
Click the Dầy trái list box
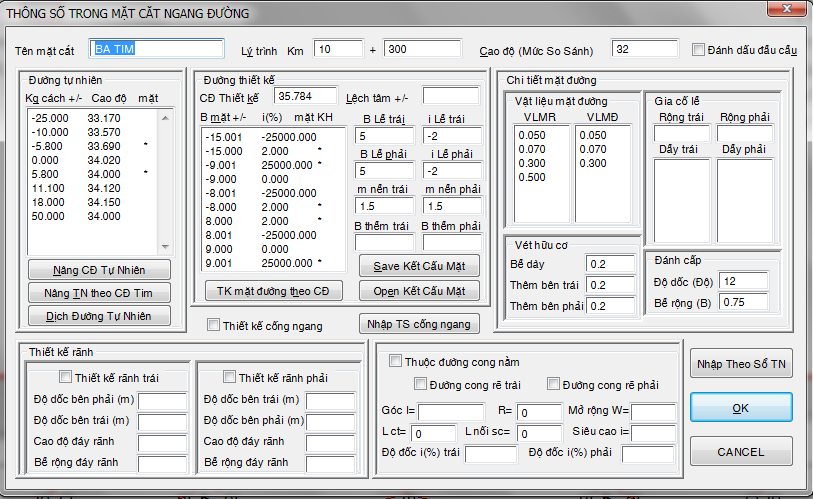point(682,201)
